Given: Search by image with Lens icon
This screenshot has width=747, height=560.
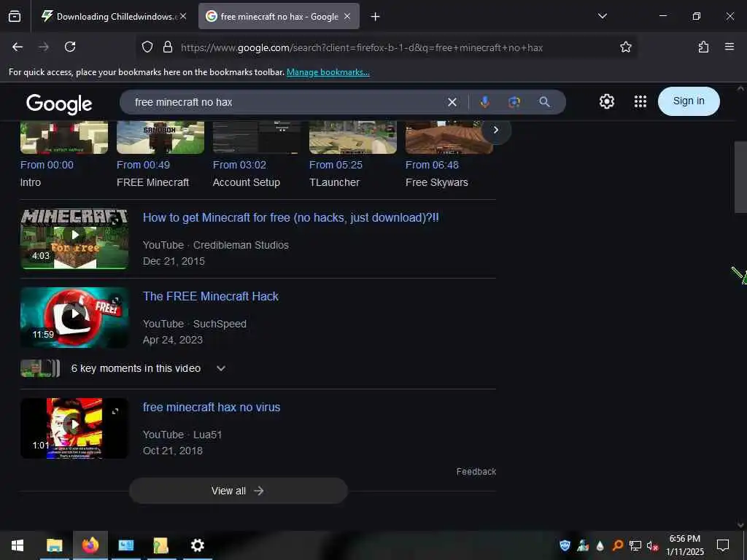Looking at the screenshot, I should (514, 102).
